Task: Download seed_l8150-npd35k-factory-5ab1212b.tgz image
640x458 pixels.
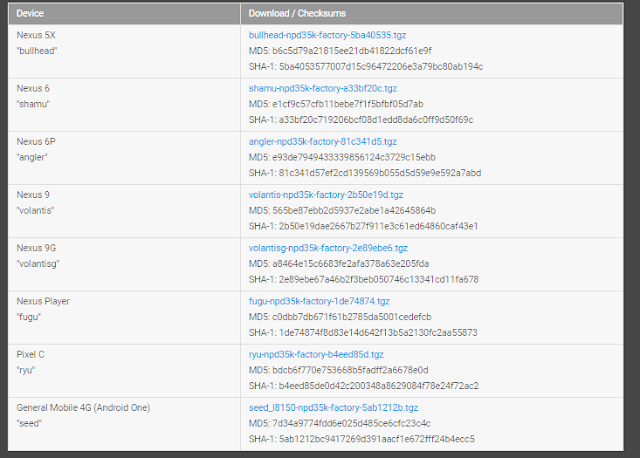Action: pos(333,407)
